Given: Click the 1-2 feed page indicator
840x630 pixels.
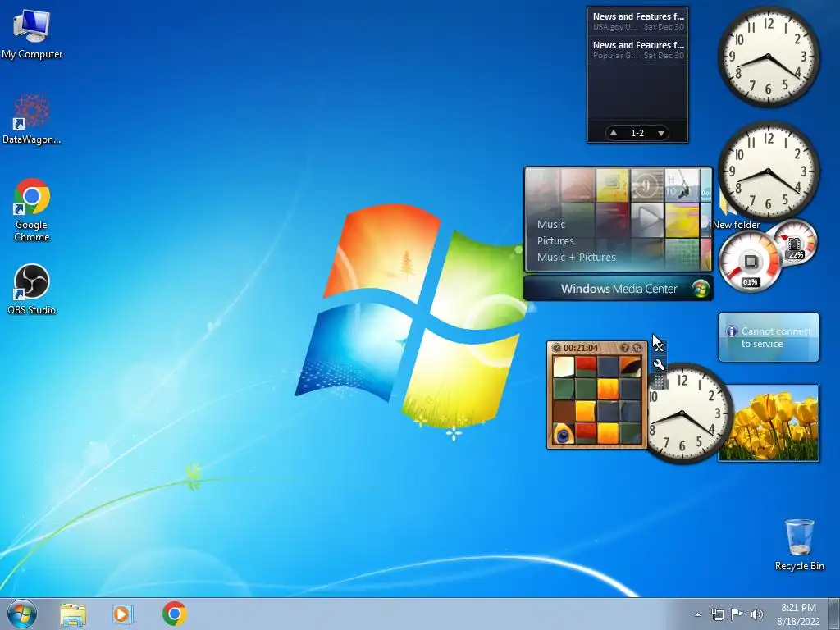Looking at the screenshot, I should tap(637, 133).
